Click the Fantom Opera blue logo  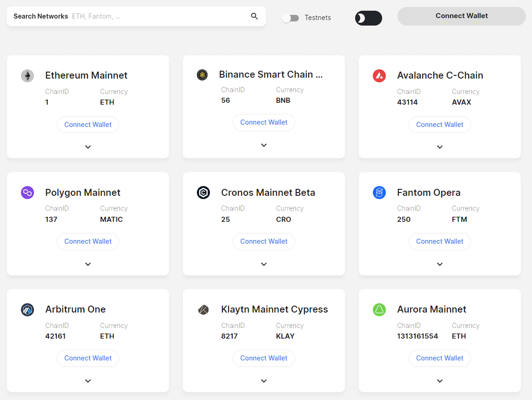tap(379, 193)
